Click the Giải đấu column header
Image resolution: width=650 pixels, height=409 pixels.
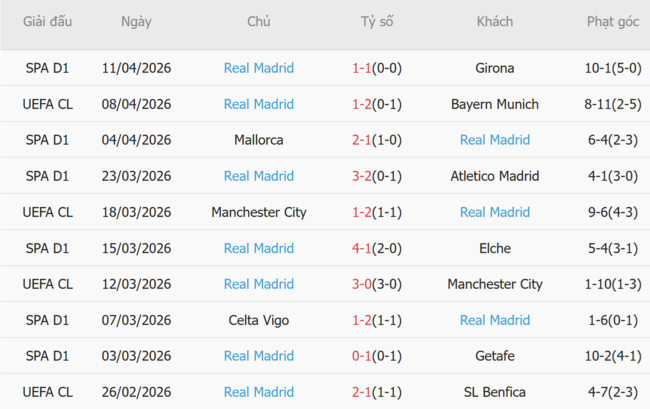click(x=48, y=22)
